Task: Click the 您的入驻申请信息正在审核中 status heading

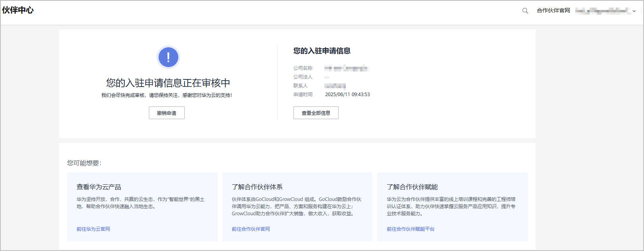Action: point(168,83)
